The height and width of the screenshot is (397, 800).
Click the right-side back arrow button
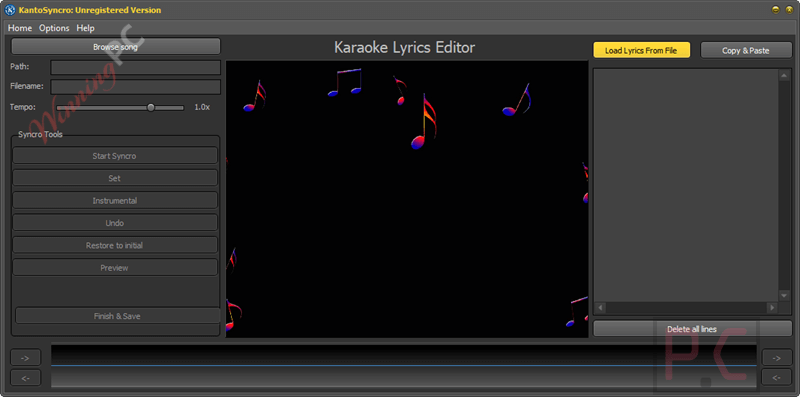pyautogui.click(x=777, y=378)
